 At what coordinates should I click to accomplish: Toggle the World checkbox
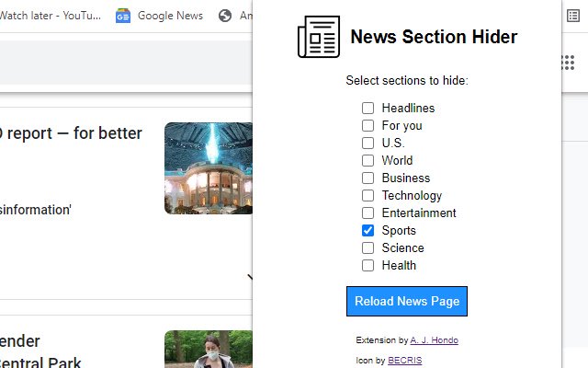367,160
